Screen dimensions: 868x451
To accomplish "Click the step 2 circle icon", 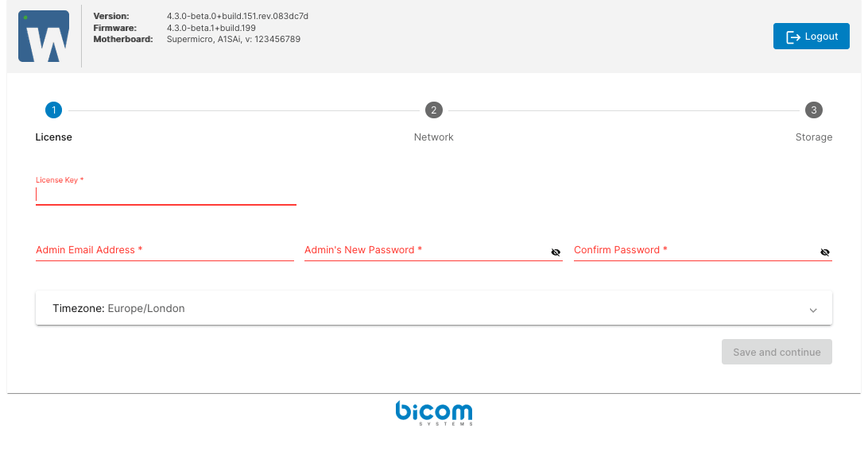I will [433, 110].
